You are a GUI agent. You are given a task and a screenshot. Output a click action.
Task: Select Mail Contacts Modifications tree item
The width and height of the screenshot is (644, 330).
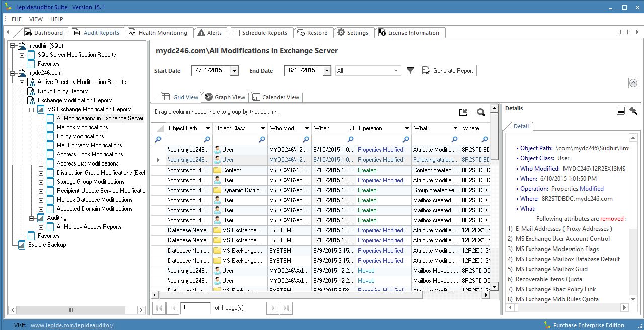(x=89, y=145)
